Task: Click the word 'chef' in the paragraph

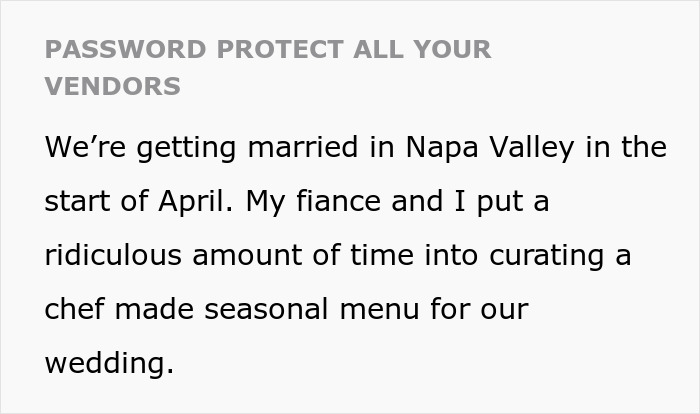Action: click(74, 309)
